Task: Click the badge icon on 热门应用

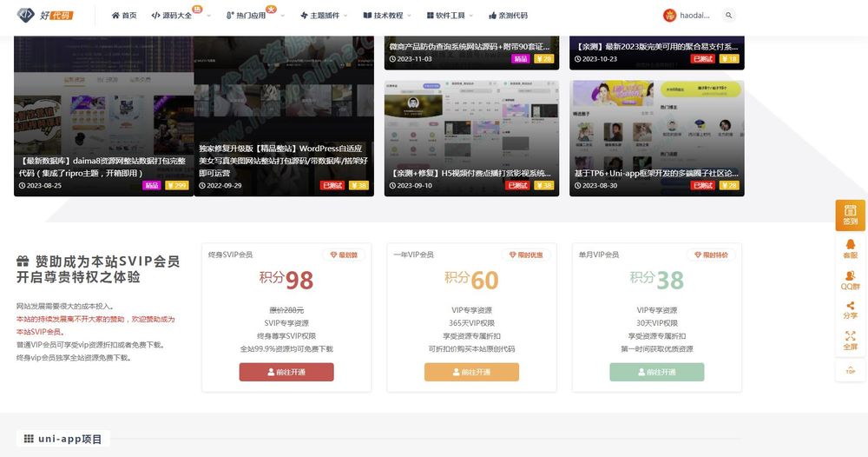Action: (x=271, y=9)
